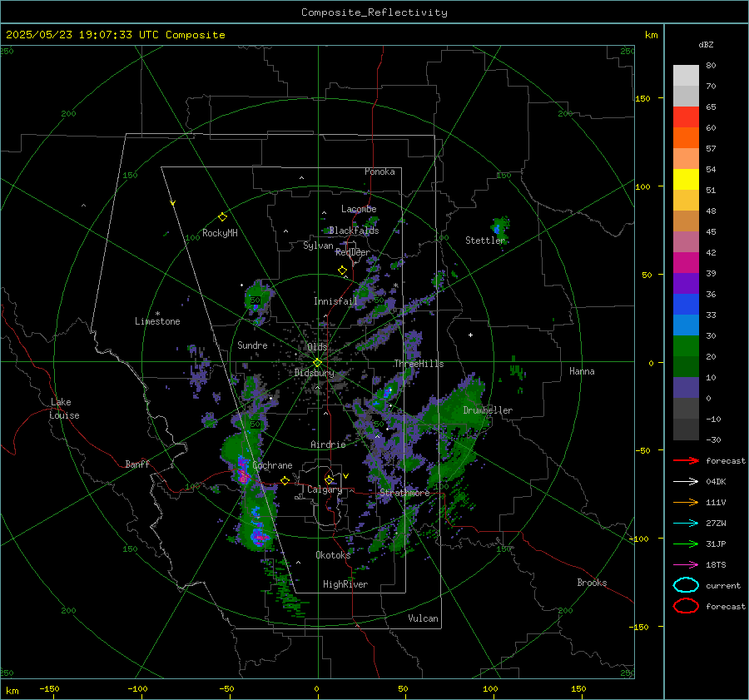Click the Stettler city label
The height and width of the screenshot is (700, 749).
click(x=485, y=241)
